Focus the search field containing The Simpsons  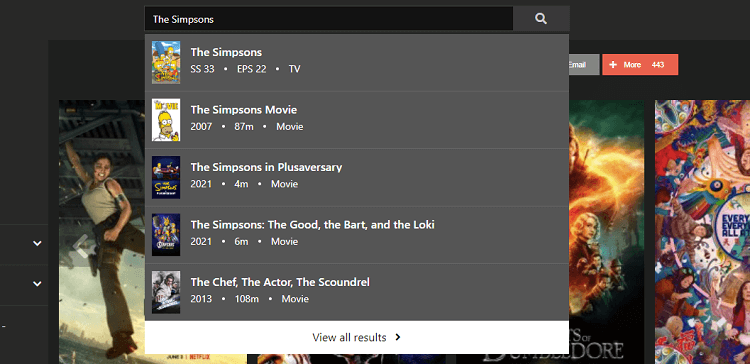(329, 19)
